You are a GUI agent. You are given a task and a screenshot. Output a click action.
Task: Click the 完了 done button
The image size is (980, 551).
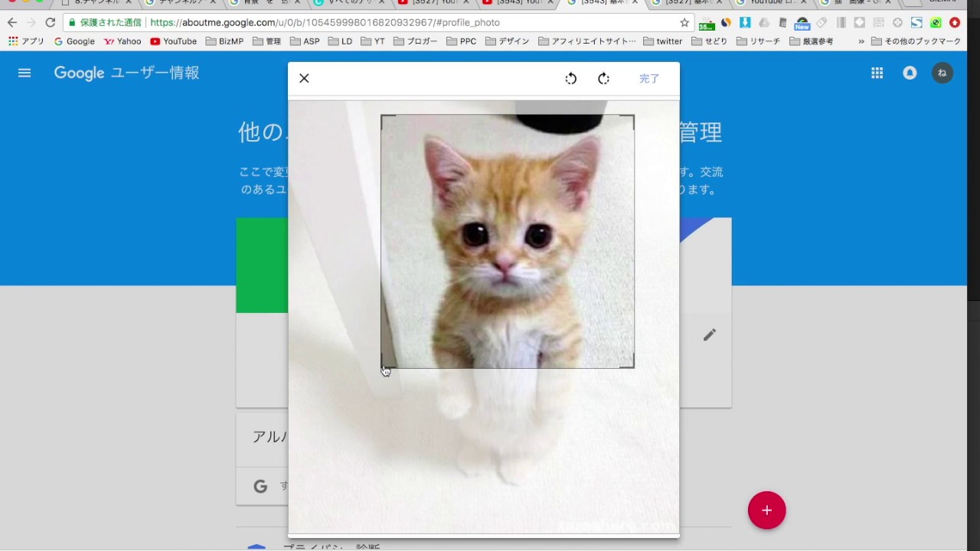(649, 78)
